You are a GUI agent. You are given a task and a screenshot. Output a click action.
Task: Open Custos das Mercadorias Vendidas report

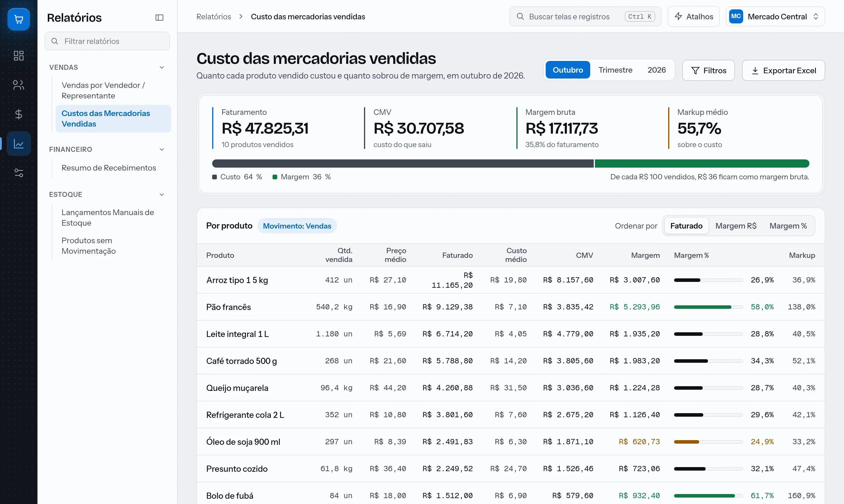pyautogui.click(x=113, y=119)
